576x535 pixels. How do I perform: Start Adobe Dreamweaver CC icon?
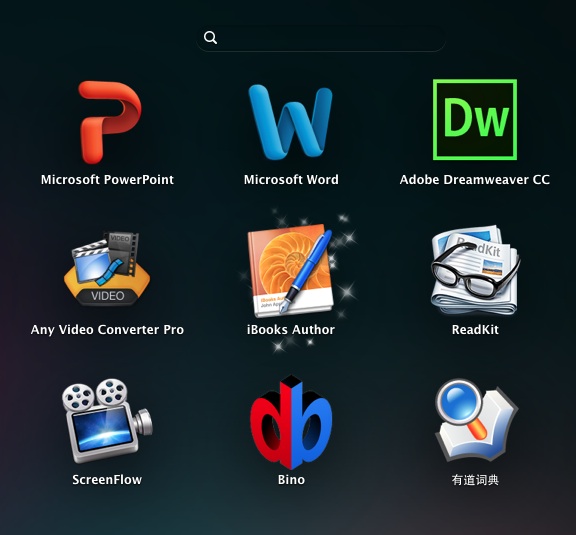coord(475,120)
